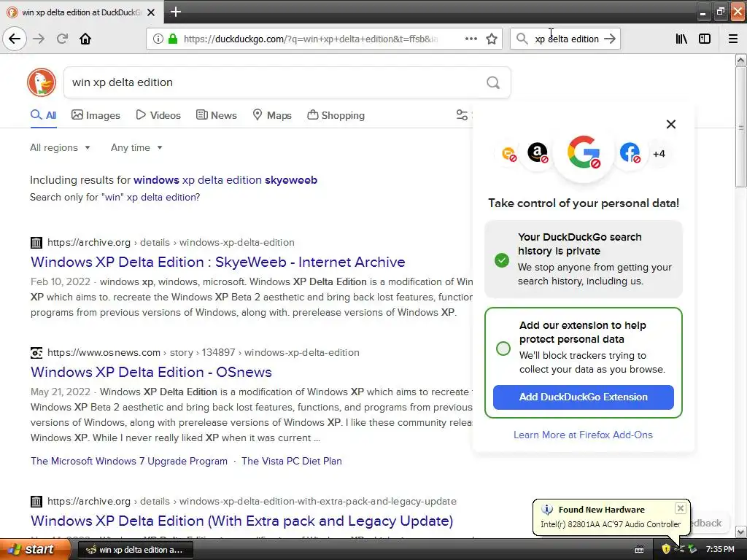Close the Found New Hardware balloon
Image resolution: width=747 pixels, height=560 pixels.
681,508
